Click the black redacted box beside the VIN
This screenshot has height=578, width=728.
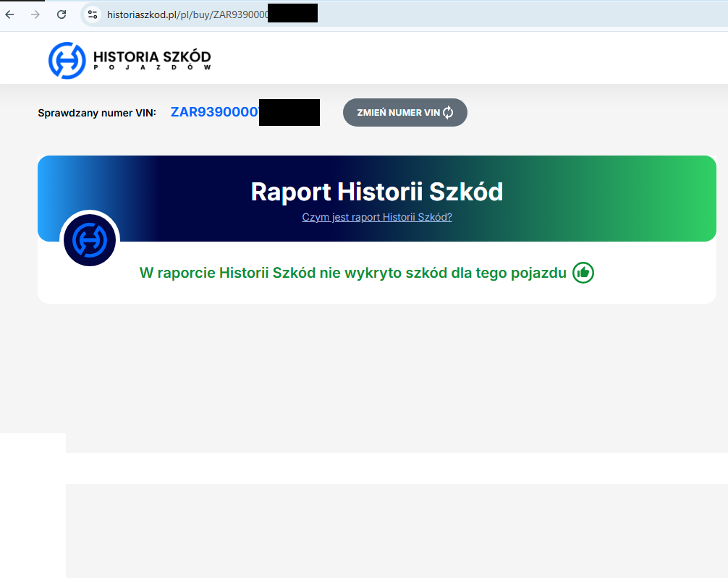[x=289, y=113]
